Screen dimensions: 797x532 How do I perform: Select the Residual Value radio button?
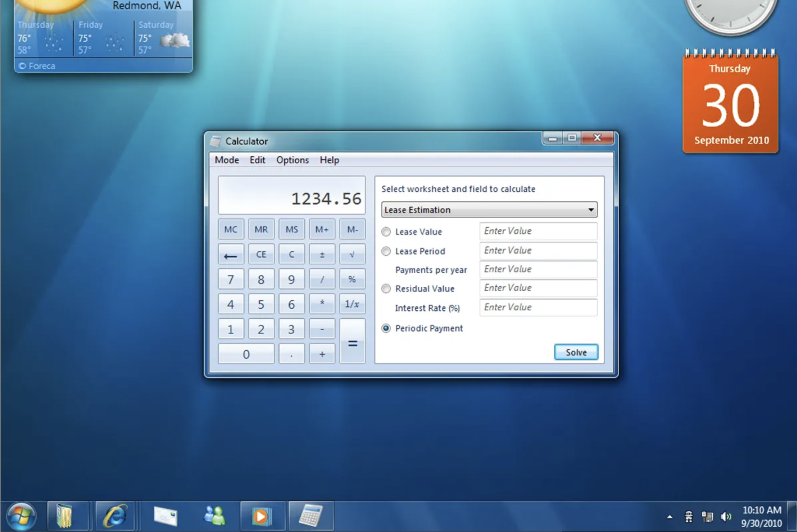tap(386, 288)
